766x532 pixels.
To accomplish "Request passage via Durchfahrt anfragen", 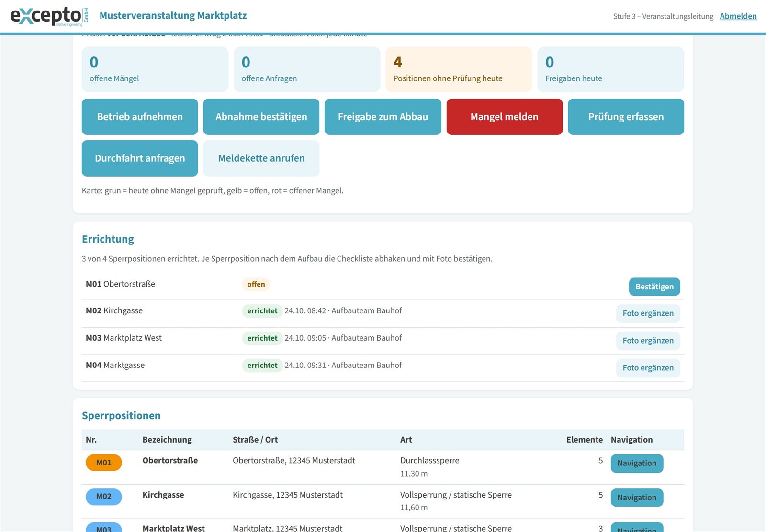I will click(140, 158).
